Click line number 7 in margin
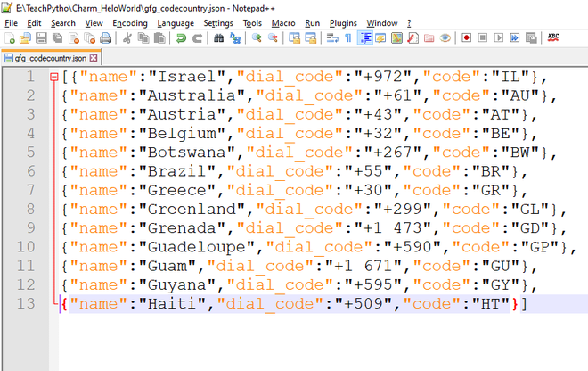588x371 pixels. point(31,190)
